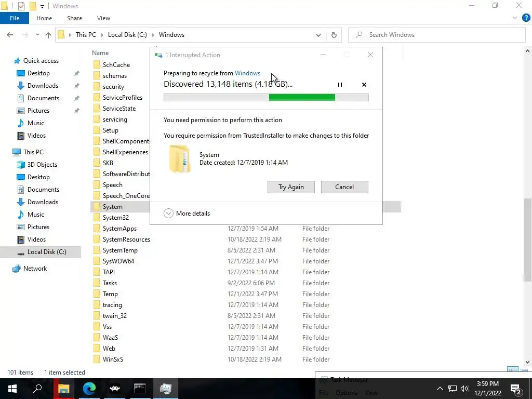Go up one folder level

(x=48, y=35)
